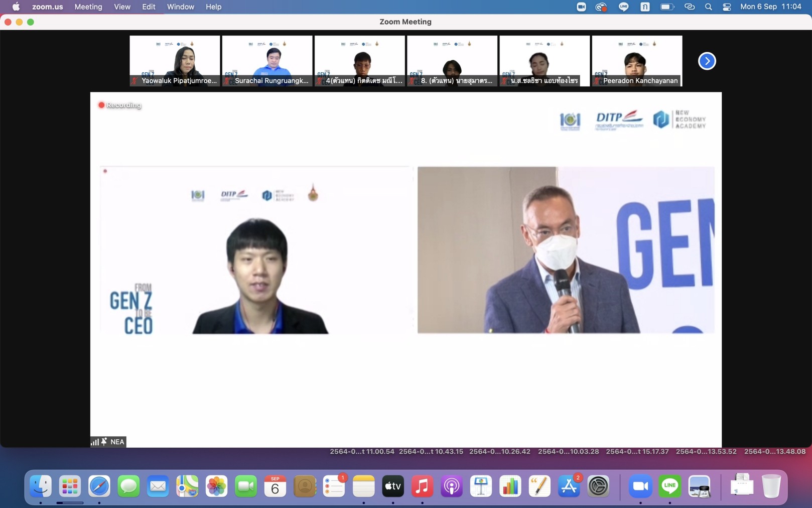Open the Apple menu
Viewport: 812px width, 508px height.
coord(16,7)
